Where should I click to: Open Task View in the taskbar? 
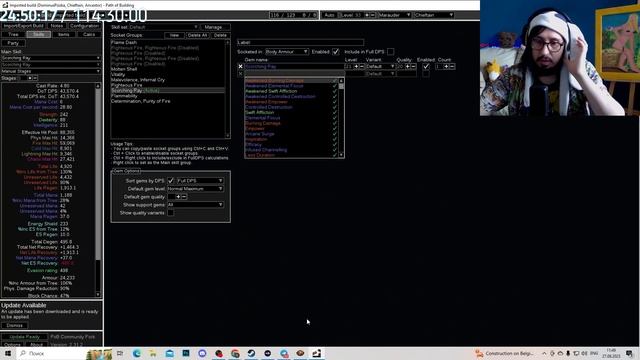pyautogui.click(x=120, y=353)
